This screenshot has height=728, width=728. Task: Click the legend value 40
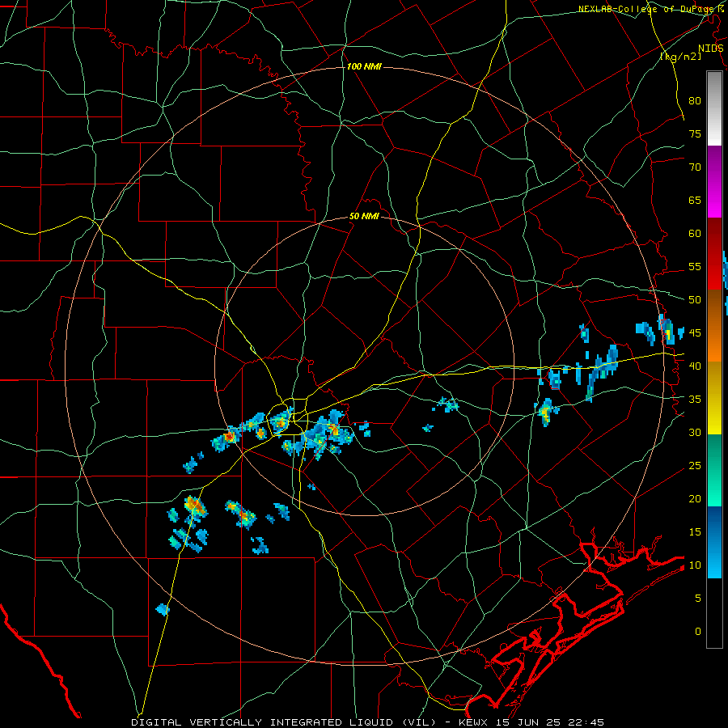coord(695,366)
